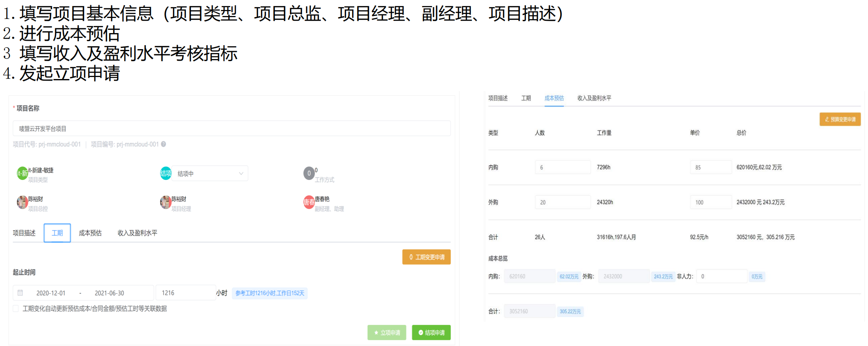Screen dimensions: 868x346
Task: Click help icon next to 项目编号
Action: coord(163,144)
